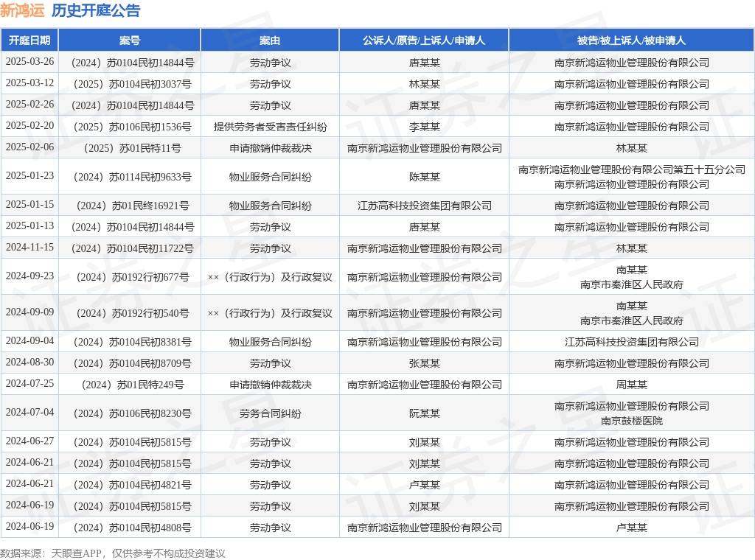Click the 案由 column header
The height and width of the screenshot is (560, 755).
click(270, 41)
